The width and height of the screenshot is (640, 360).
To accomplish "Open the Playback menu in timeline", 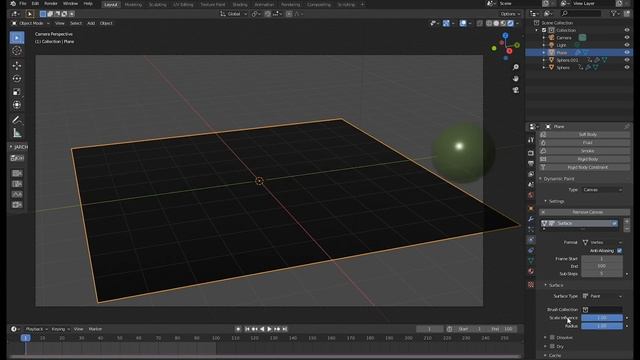I will (x=36, y=329).
